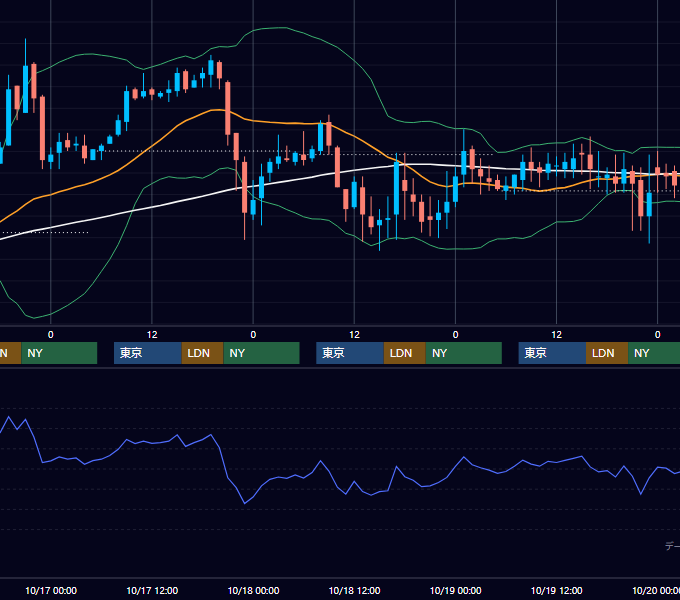The height and width of the screenshot is (600, 680).
Task: Select the LDN session block following 10/17 東京
Action: click(x=203, y=353)
